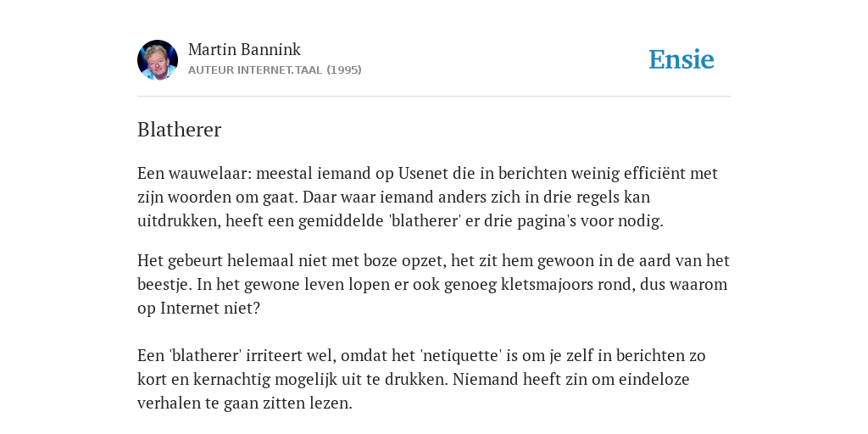Viewport: 868px width, 434px height.
Task: Select the AUTEUR INTERNET.TAAL (1995) subtitle
Action: tap(275, 70)
